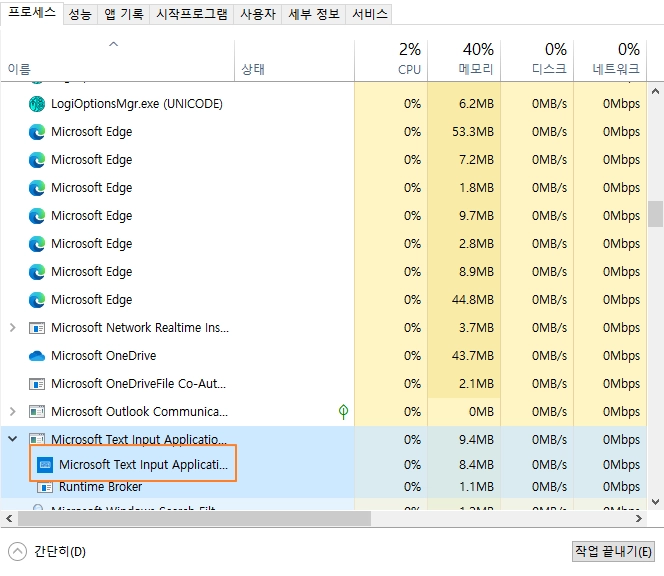Collapse Microsoft Text Input Application group
Image resolution: width=664 pixels, height=576 pixels.
13,439
